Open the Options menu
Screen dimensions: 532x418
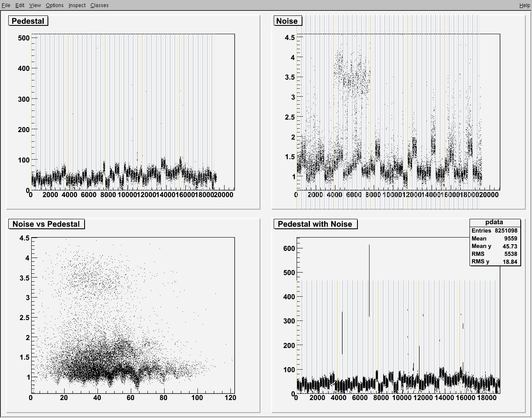[x=55, y=5]
